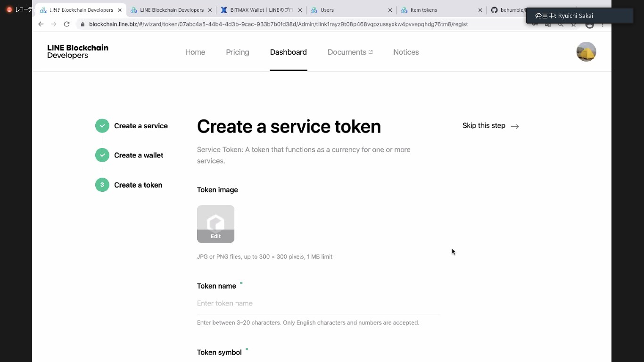644x362 pixels.
Task: Click the LINE Blockchain Developers logo
Action: pyautogui.click(x=77, y=52)
